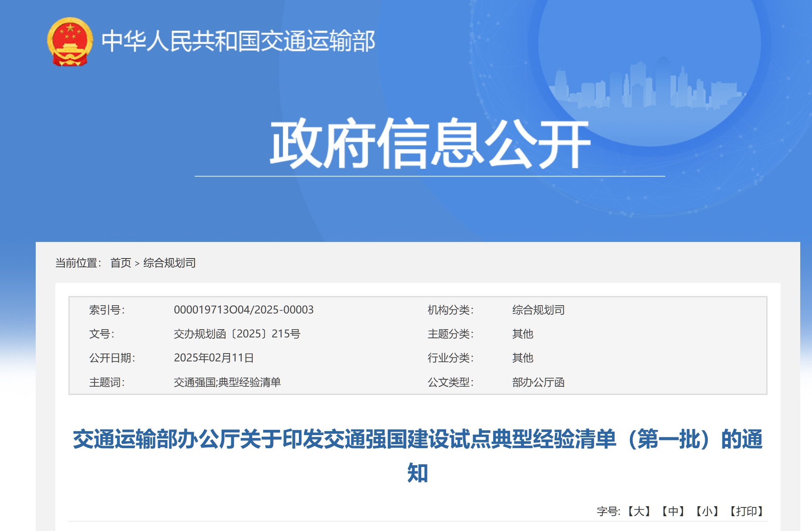Click the 中华人民共和国交通运输部 site title
Image resolution: width=812 pixels, height=531 pixels.
[x=238, y=41]
